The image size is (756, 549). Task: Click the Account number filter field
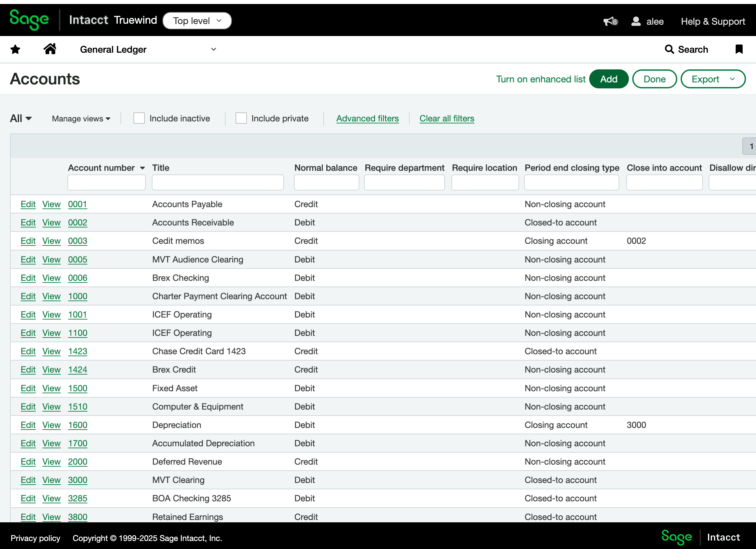point(106,182)
